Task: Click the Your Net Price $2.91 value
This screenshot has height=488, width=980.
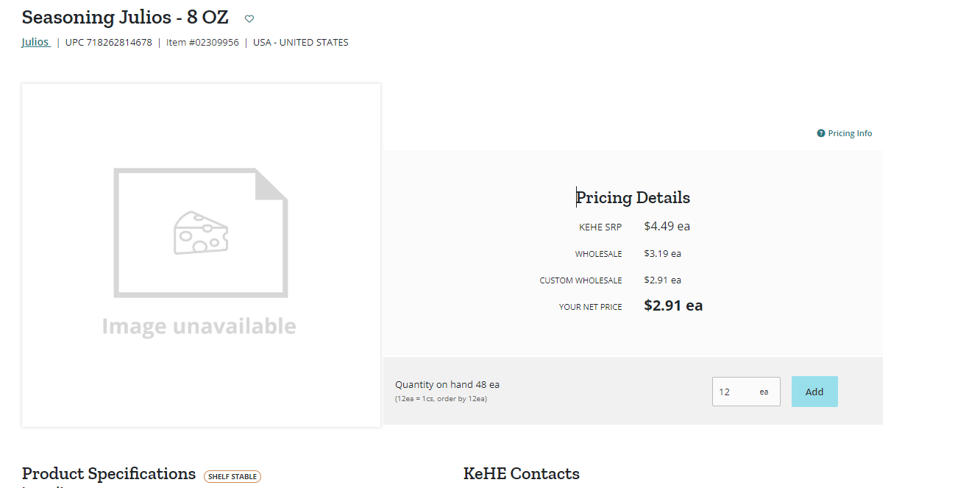Action: (673, 305)
